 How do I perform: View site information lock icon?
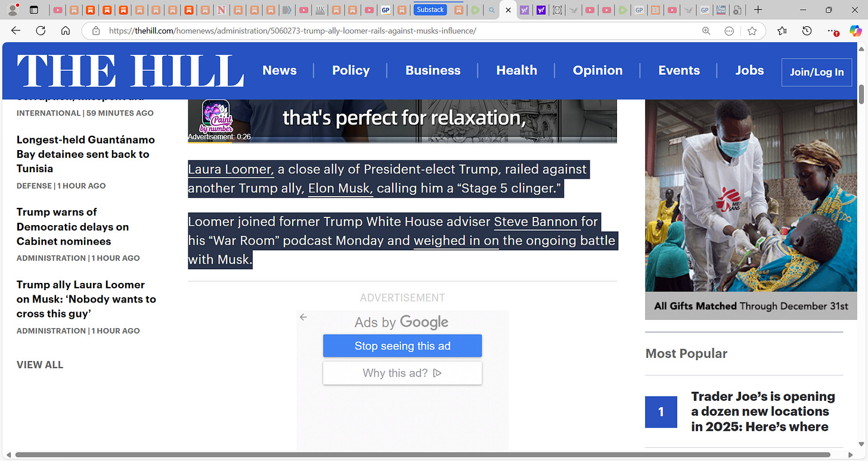point(95,31)
